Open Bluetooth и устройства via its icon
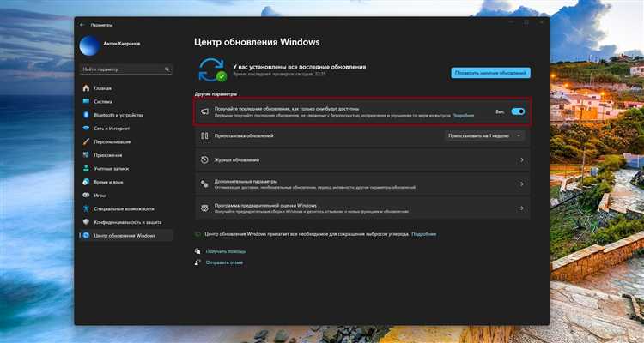 point(86,115)
